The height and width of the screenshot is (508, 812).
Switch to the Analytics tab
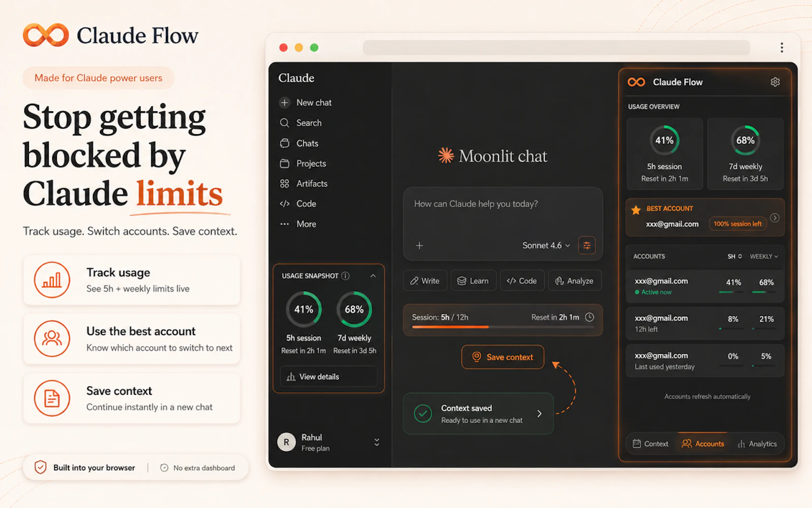tap(757, 444)
